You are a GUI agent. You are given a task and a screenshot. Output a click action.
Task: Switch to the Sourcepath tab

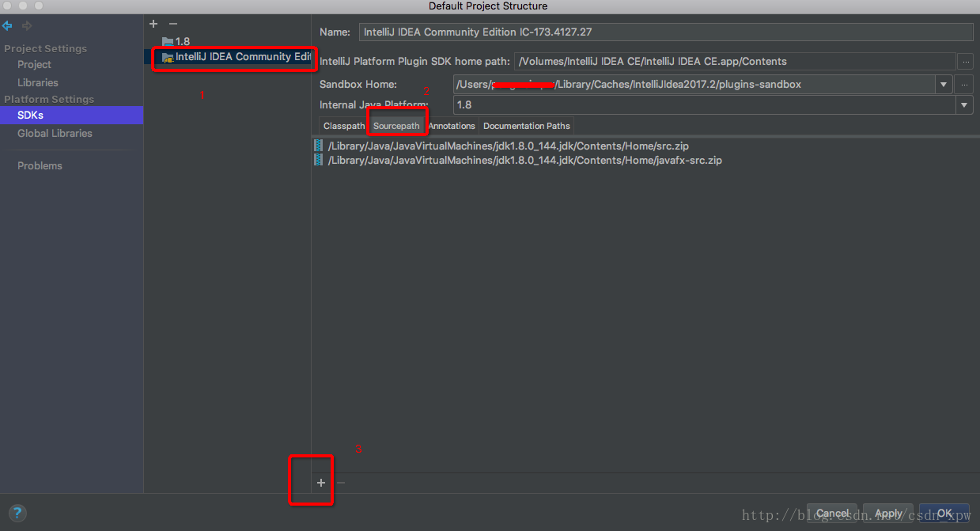point(396,126)
